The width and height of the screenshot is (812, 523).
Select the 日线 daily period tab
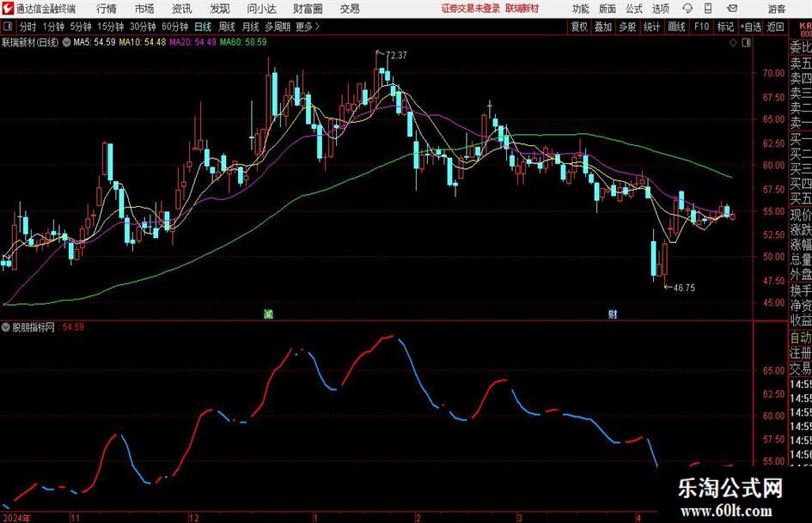click(x=203, y=27)
